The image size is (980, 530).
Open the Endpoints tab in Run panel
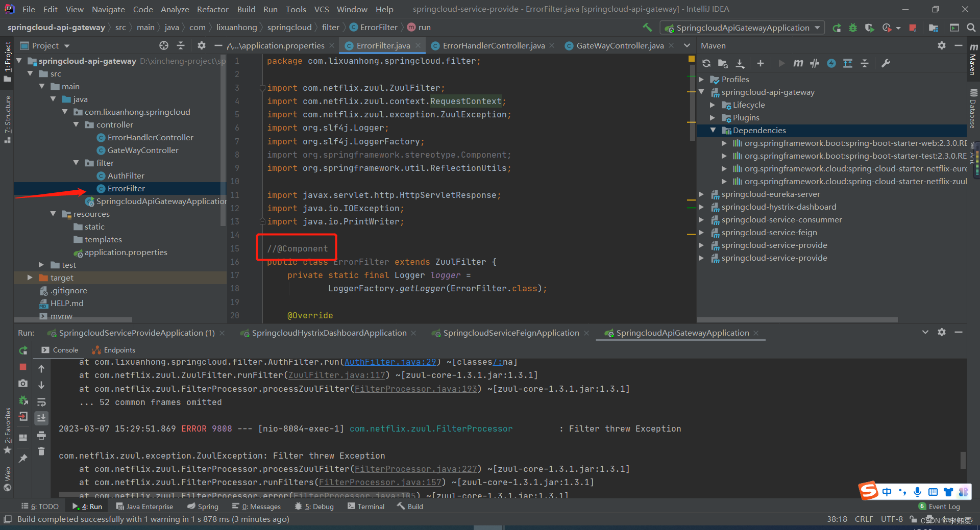pyautogui.click(x=114, y=350)
